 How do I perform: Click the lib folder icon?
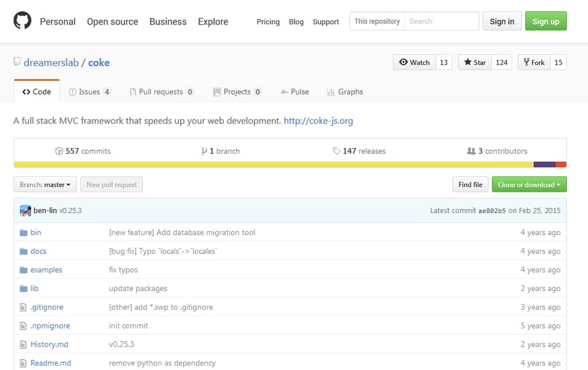click(23, 288)
